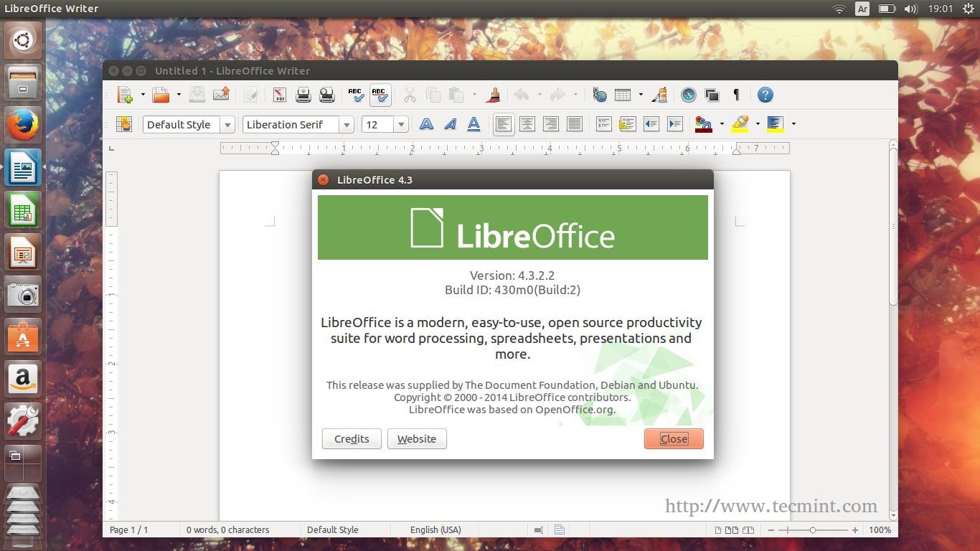Expand the Highlighting color palette arrow

[758, 124]
